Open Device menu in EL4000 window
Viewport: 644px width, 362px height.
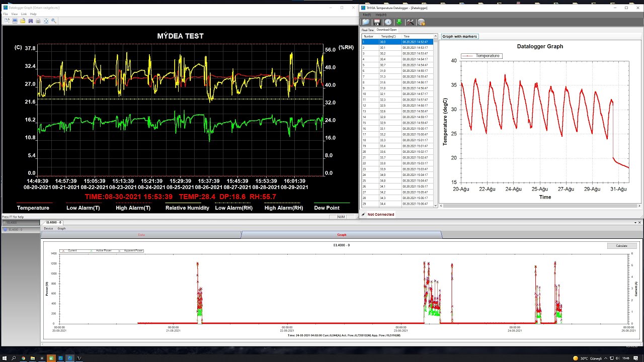[48, 228]
